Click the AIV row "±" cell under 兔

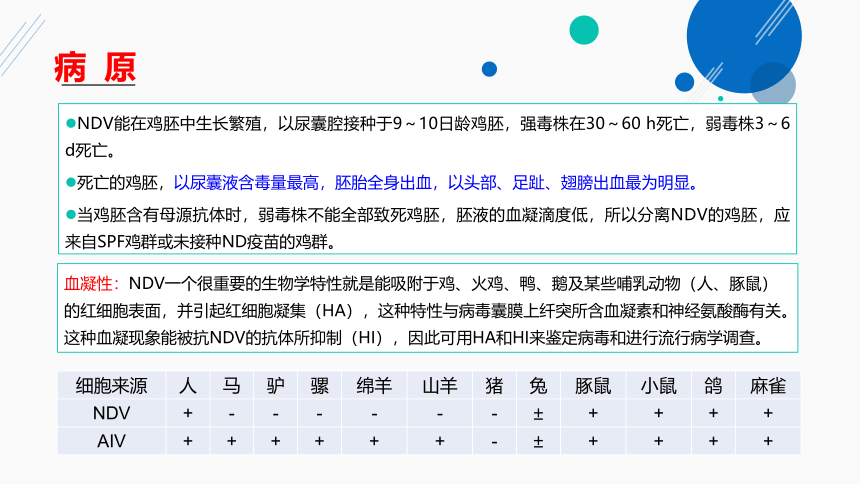point(538,441)
